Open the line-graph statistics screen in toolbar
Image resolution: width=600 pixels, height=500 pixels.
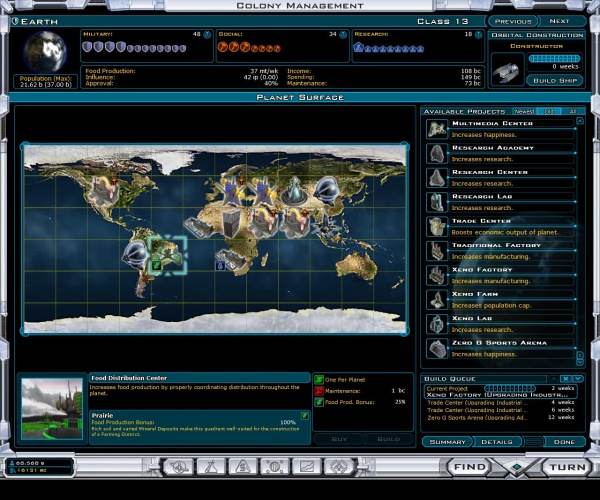307,467
